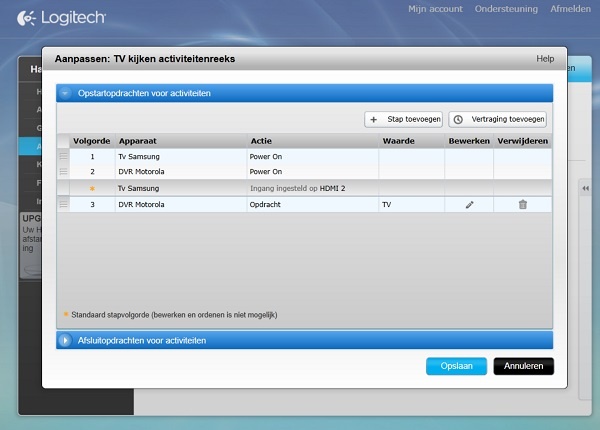The image size is (600, 430).
Task: Click the orange asterisk row marker
Action: [x=92, y=188]
